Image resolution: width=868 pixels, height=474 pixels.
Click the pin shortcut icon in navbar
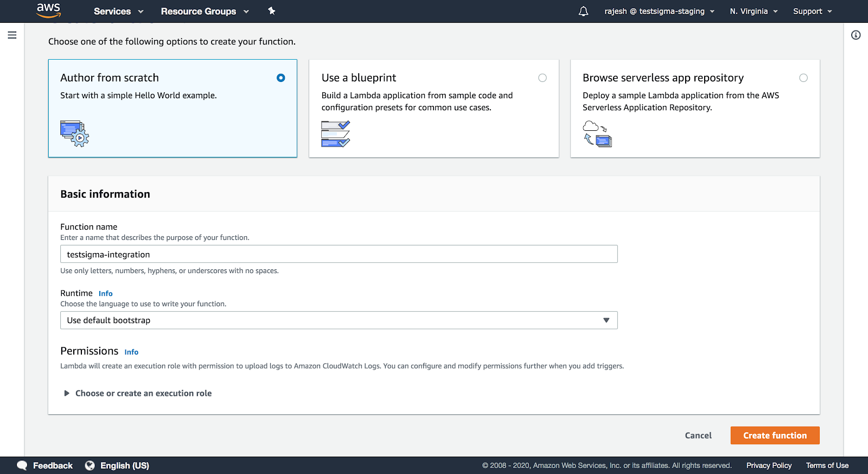(272, 11)
